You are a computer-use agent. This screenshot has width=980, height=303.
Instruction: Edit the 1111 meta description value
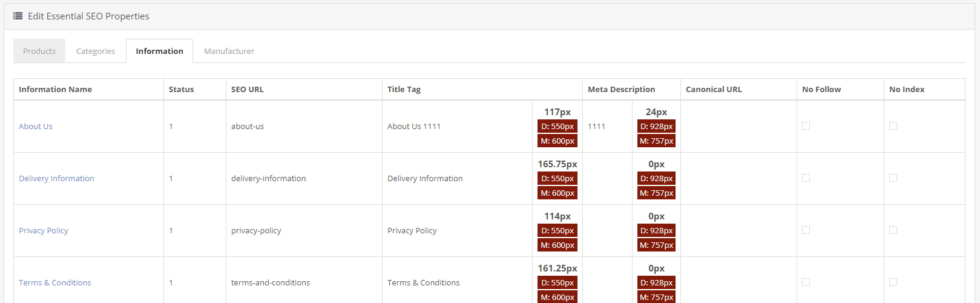click(596, 126)
